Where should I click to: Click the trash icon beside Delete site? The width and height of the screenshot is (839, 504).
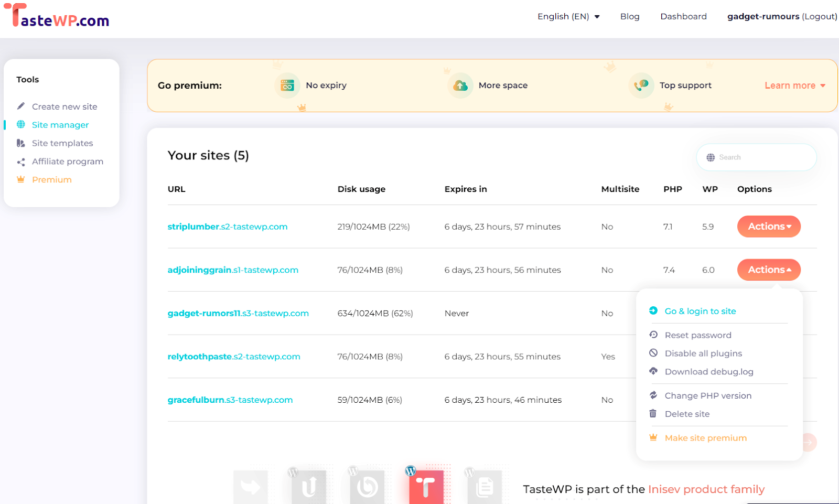[653, 413]
